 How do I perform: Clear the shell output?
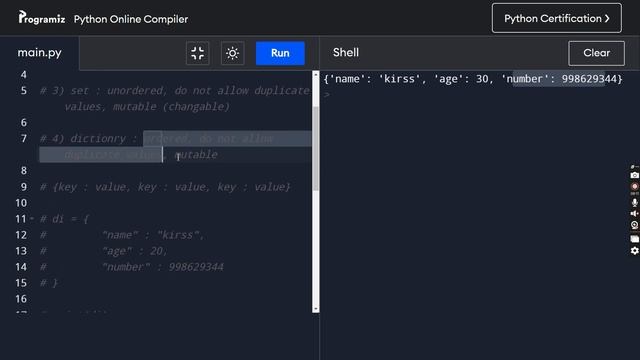click(x=596, y=53)
